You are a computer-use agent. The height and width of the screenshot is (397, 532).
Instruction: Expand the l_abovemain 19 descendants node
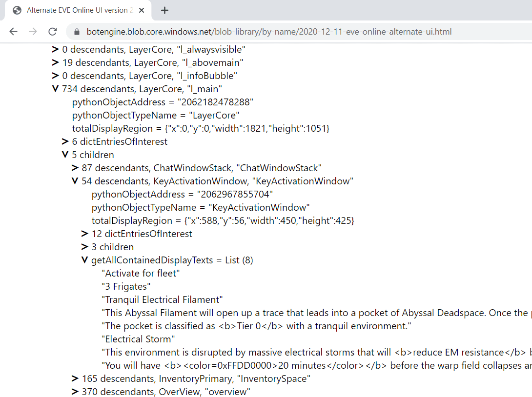[x=55, y=63]
